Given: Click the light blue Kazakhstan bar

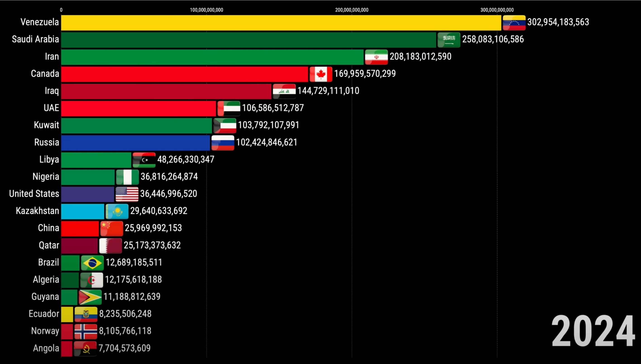Looking at the screenshot, I should click(x=83, y=212).
